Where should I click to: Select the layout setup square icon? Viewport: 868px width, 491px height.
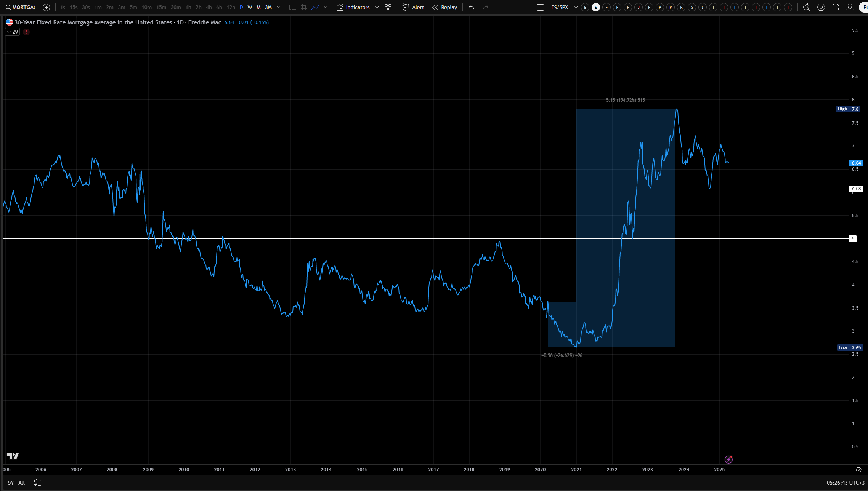tap(540, 7)
